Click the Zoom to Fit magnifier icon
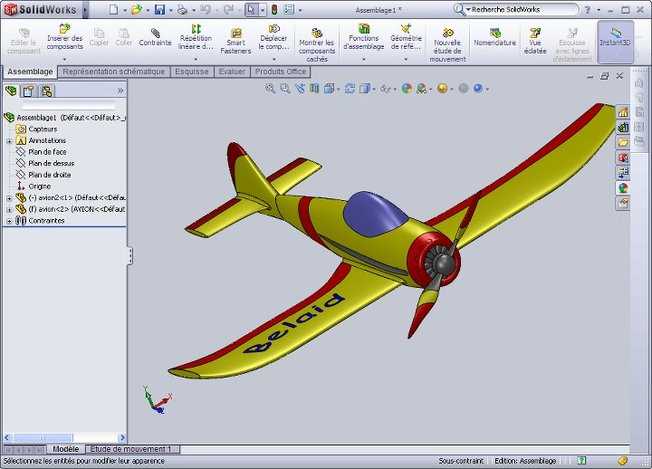Image resolution: width=652 pixels, height=469 pixels. (270, 88)
